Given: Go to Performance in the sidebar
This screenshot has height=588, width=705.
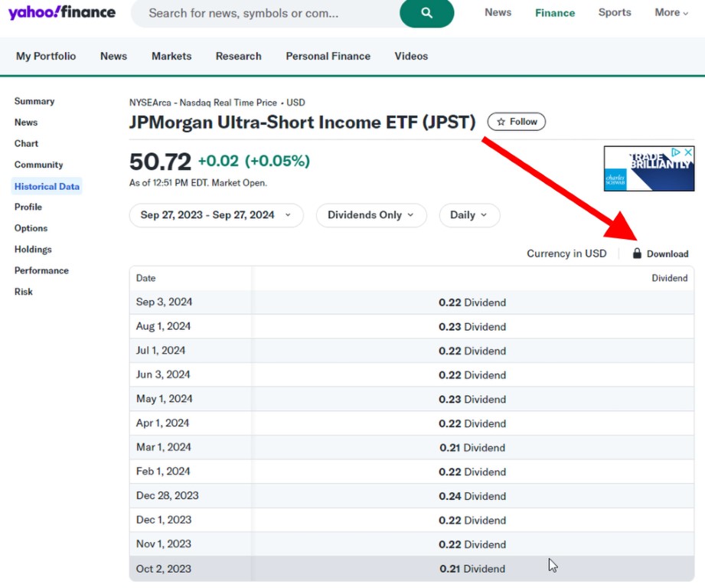Looking at the screenshot, I should [41, 270].
